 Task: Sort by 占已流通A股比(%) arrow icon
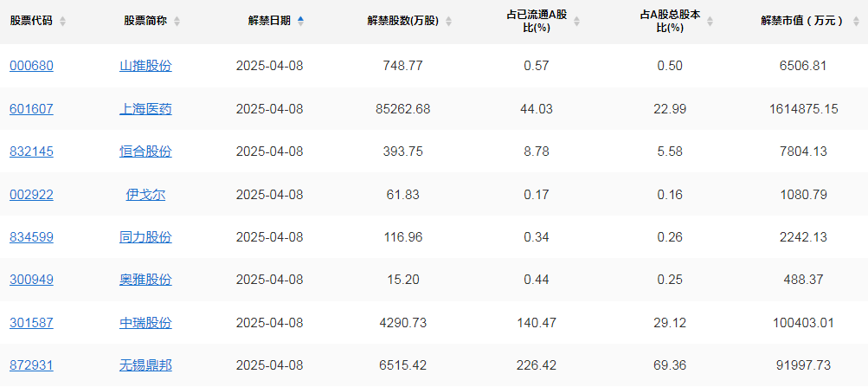point(577,22)
